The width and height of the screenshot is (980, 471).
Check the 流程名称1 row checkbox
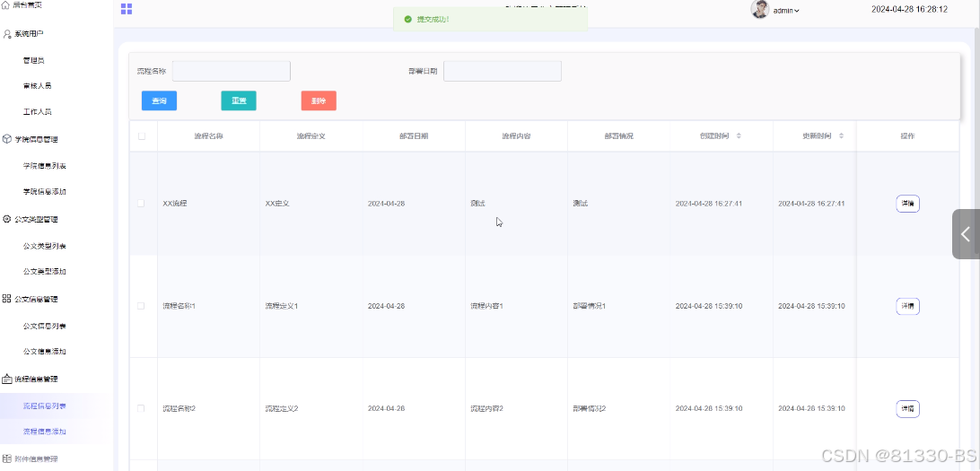pos(141,306)
